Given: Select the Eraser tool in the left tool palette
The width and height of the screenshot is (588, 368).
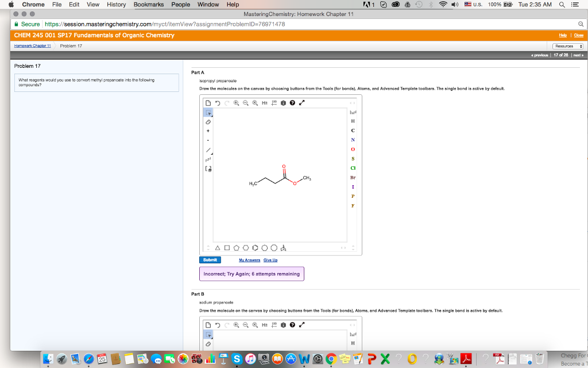Looking at the screenshot, I should pyautogui.click(x=208, y=122).
